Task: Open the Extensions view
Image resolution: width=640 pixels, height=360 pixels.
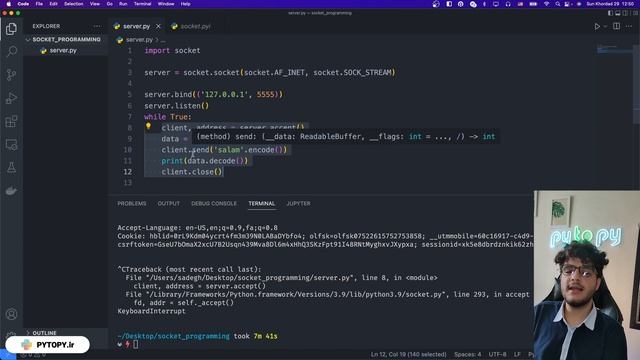Action: 11,121
